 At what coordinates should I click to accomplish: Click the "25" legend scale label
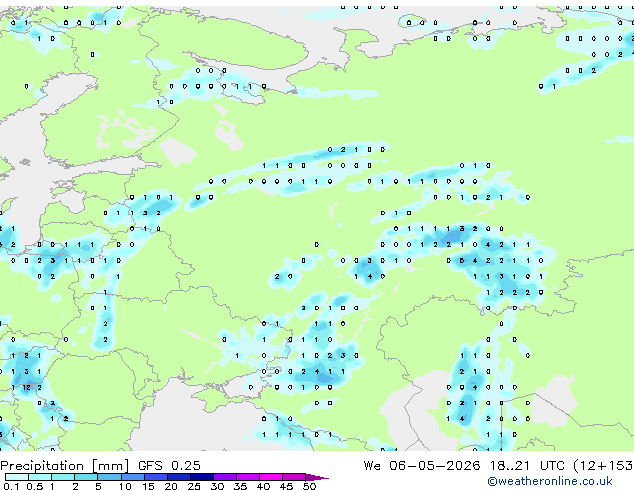194,486
